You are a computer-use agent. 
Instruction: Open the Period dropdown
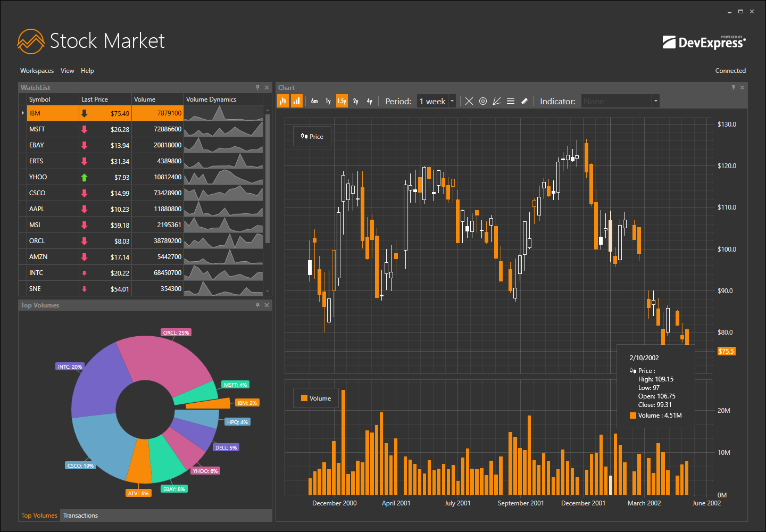click(x=452, y=101)
